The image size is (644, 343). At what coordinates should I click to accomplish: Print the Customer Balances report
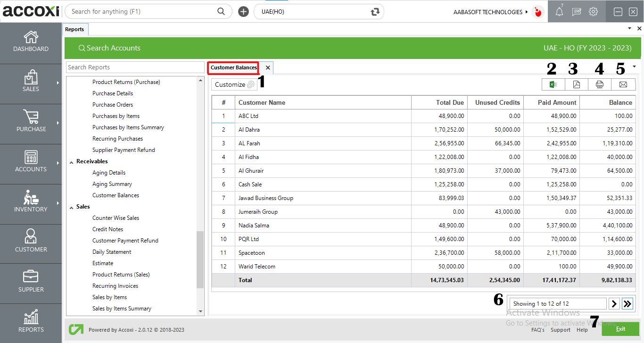[x=600, y=84]
